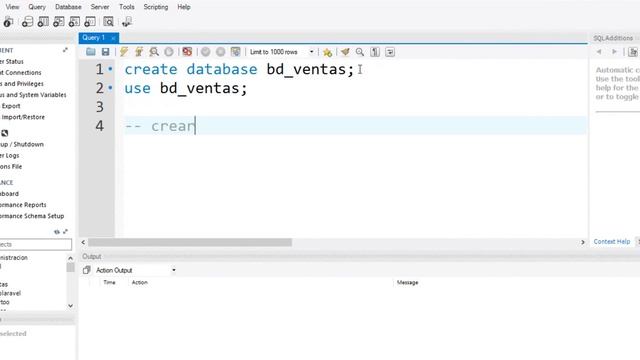Open Dashboard in performance section

click(x=9, y=193)
